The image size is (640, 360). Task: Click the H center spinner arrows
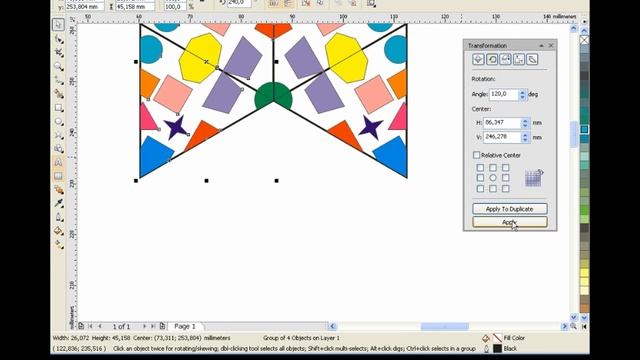[526, 123]
